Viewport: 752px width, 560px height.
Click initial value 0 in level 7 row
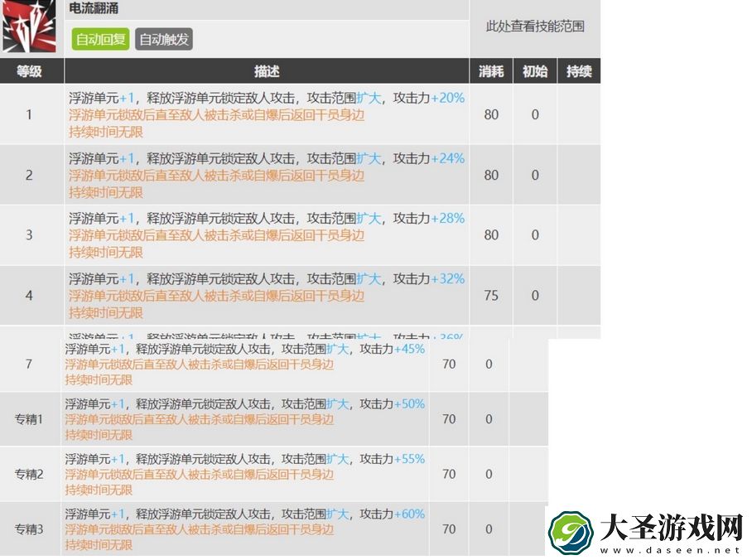click(x=489, y=364)
